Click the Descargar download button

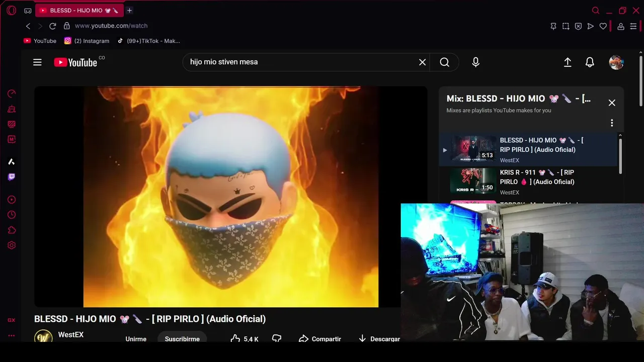pos(379,339)
